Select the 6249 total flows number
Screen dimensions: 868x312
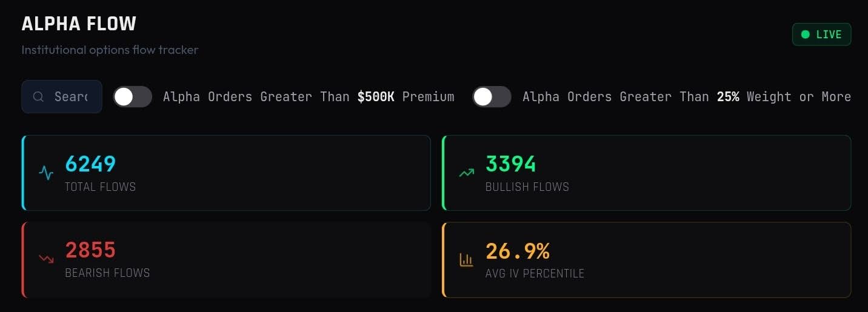click(90, 164)
